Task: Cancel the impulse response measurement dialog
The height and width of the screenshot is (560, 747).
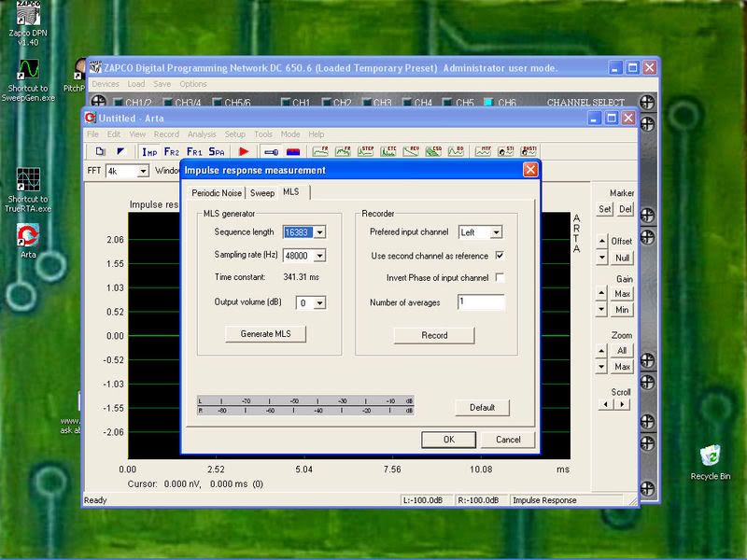Action: [x=508, y=440]
